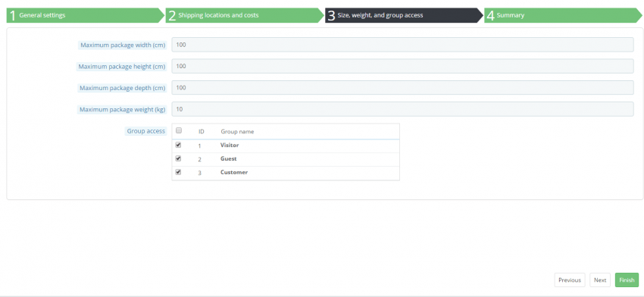The width and height of the screenshot is (644, 297).
Task: Click the Maximum package width (cm) label
Action: point(123,45)
